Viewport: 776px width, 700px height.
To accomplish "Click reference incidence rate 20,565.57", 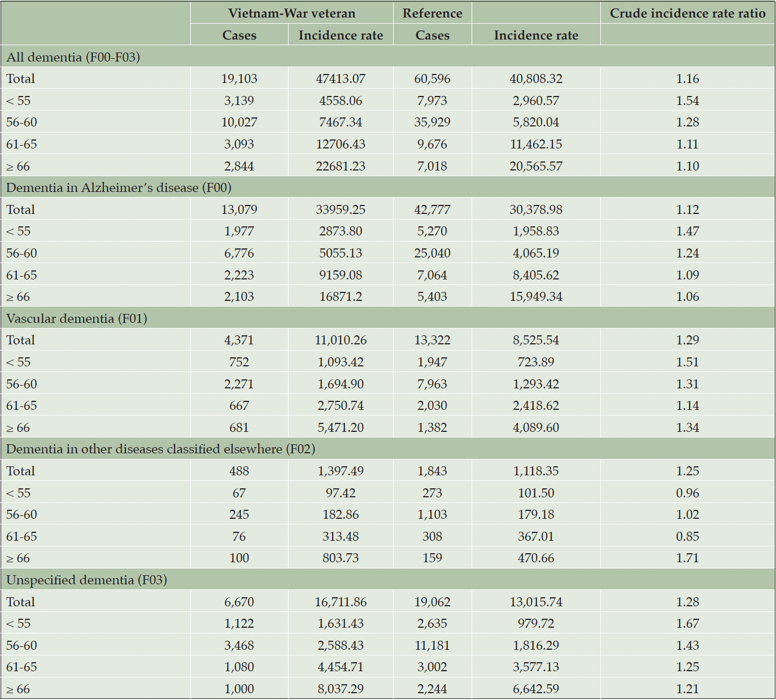I will (x=536, y=166).
